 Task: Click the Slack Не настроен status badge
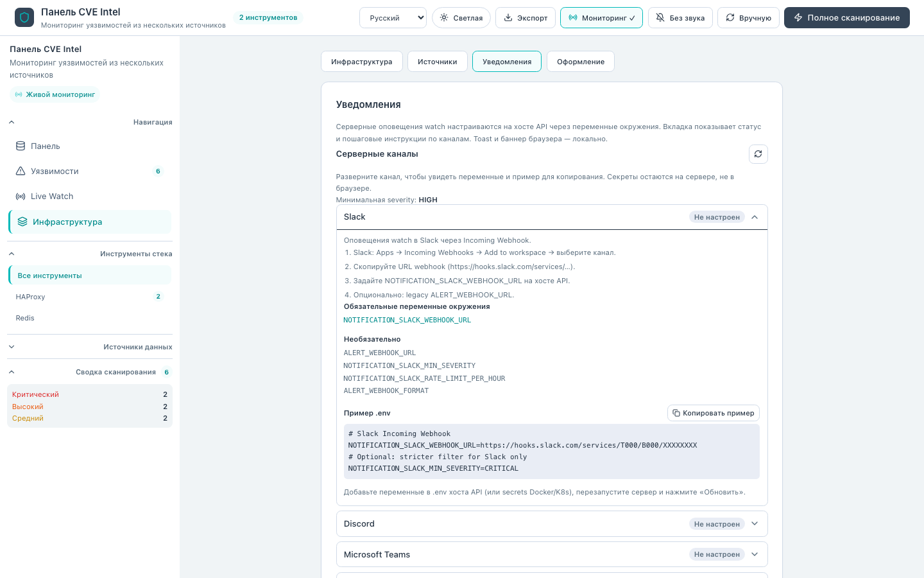(717, 217)
